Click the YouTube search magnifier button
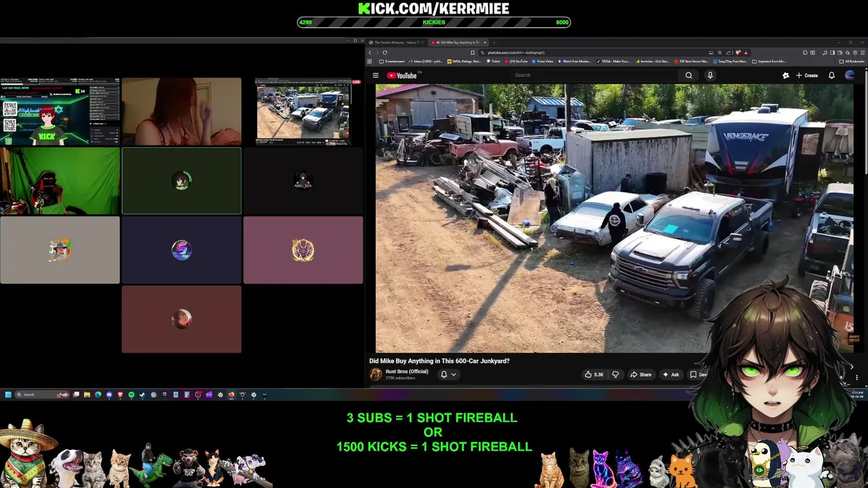This screenshot has height=488, width=868. click(688, 75)
